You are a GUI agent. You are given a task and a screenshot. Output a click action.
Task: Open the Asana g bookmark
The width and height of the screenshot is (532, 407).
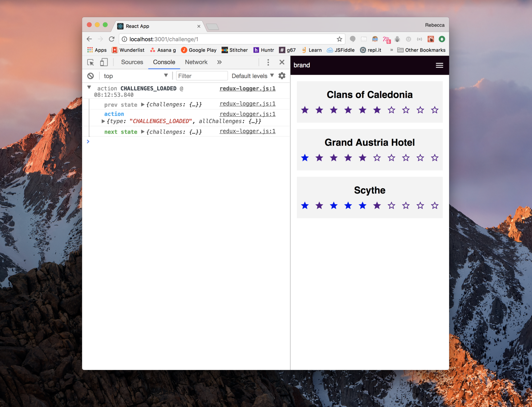click(x=163, y=50)
